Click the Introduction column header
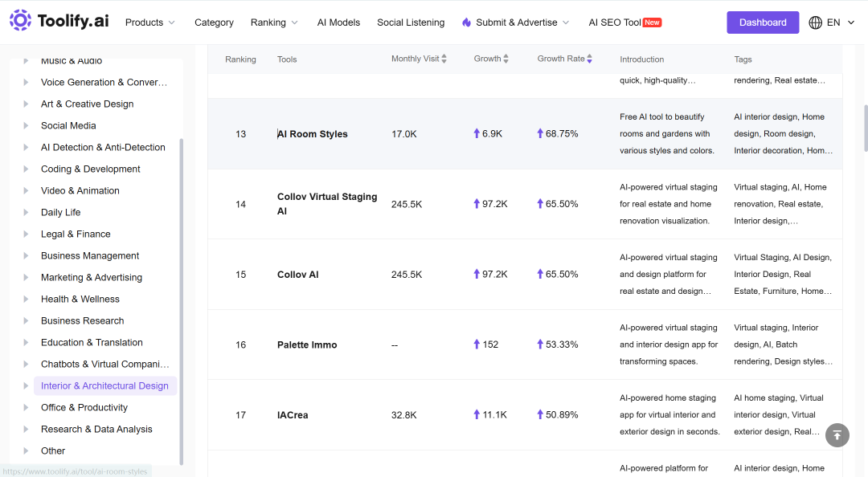The width and height of the screenshot is (868, 477). pyautogui.click(x=641, y=59)
